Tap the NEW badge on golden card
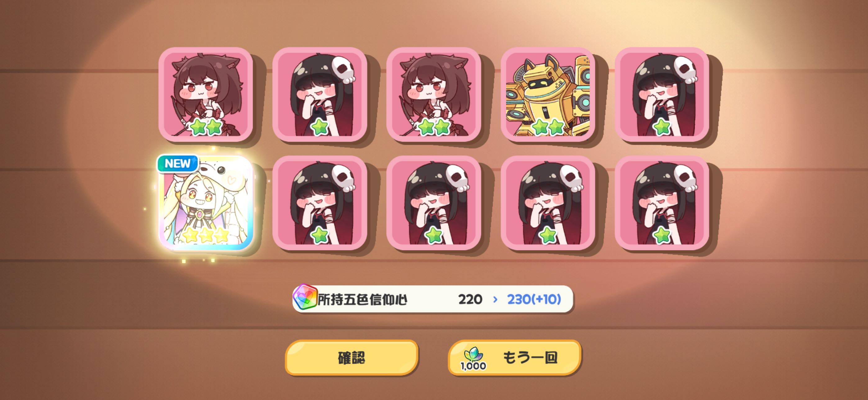Screen dimensions: 868x400 click(177, 164)
